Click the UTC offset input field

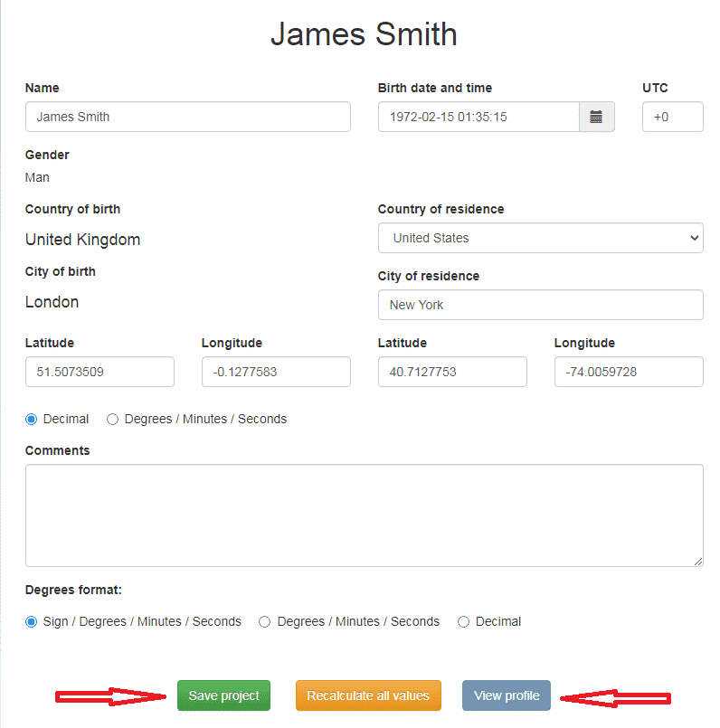point(672,117)
